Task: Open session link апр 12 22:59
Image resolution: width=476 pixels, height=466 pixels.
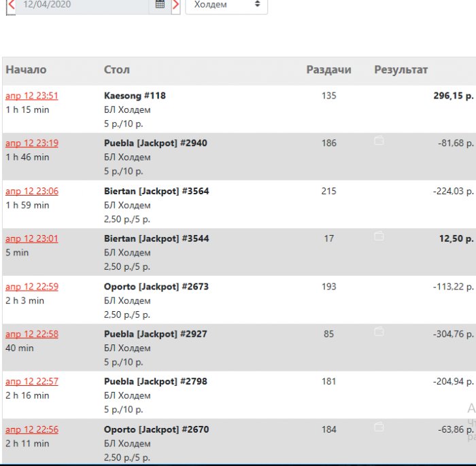Action: (32, 287)
